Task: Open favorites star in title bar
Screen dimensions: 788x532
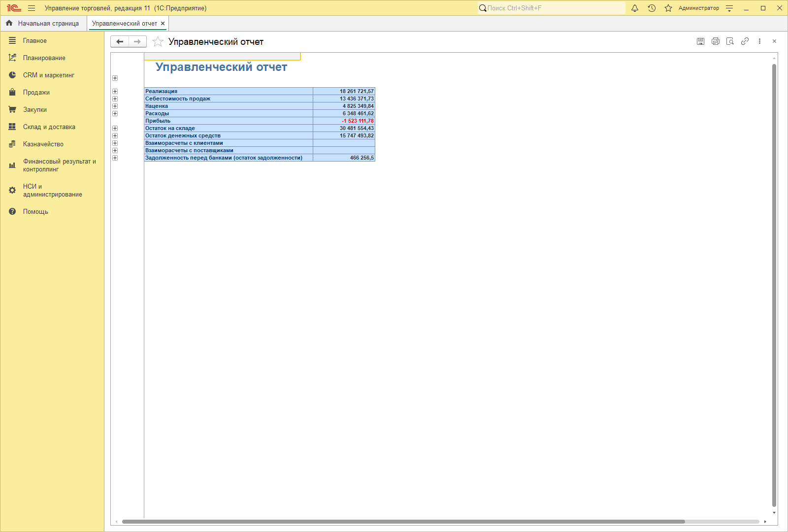Action: point(668,8)
